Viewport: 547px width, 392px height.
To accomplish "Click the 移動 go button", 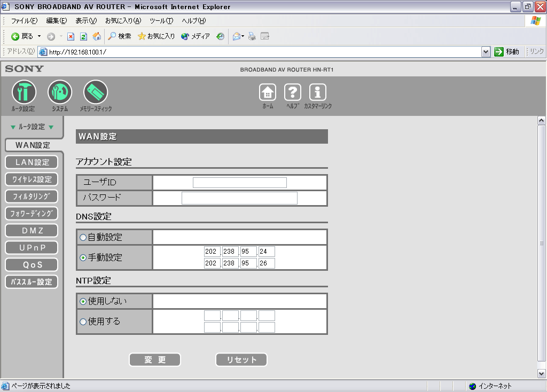I will click(507, 52).
